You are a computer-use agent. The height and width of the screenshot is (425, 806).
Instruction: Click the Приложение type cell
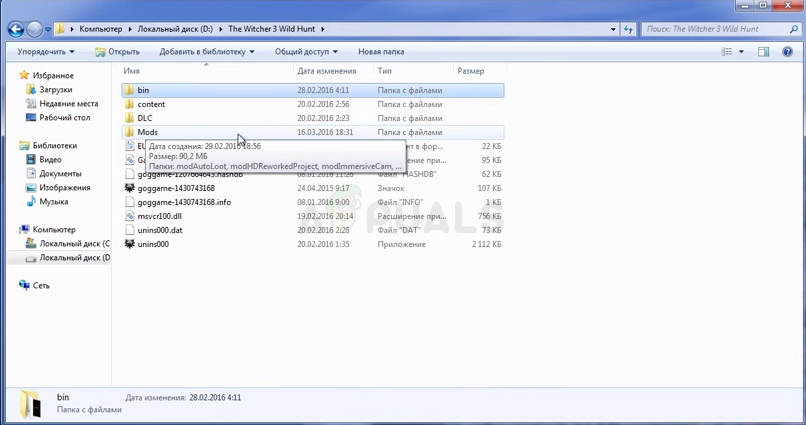click(401, 244)
